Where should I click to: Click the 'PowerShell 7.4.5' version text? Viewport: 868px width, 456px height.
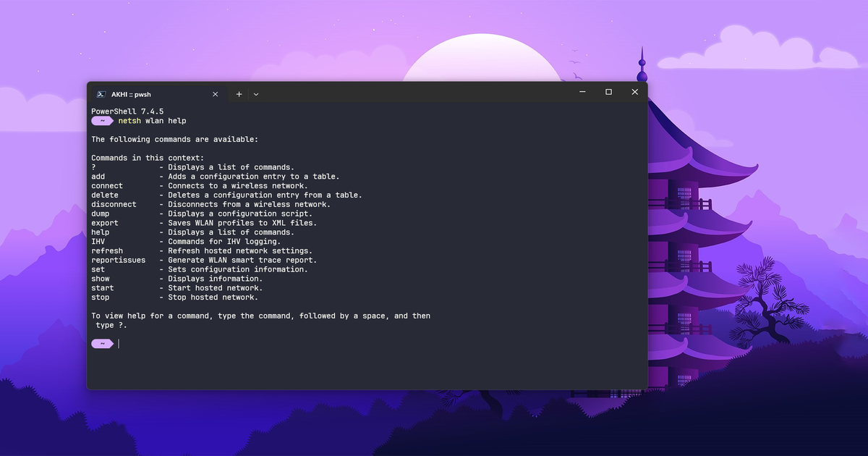tap(122, 111)
